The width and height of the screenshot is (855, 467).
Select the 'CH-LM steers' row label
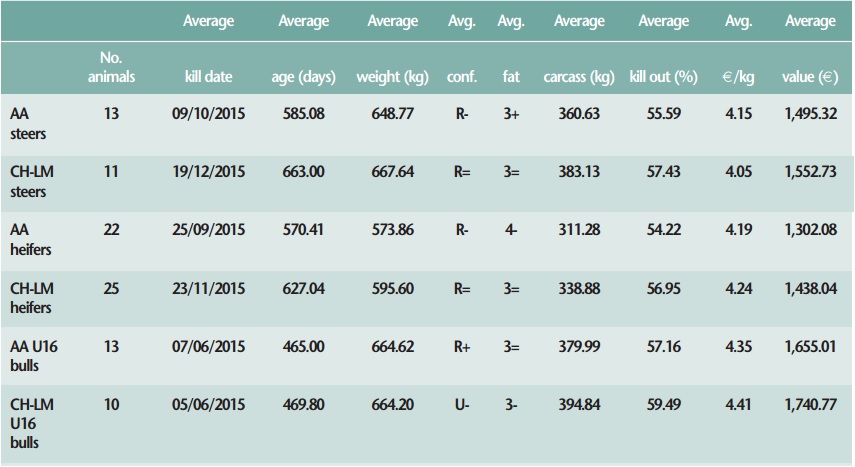(x=32, y=181)
